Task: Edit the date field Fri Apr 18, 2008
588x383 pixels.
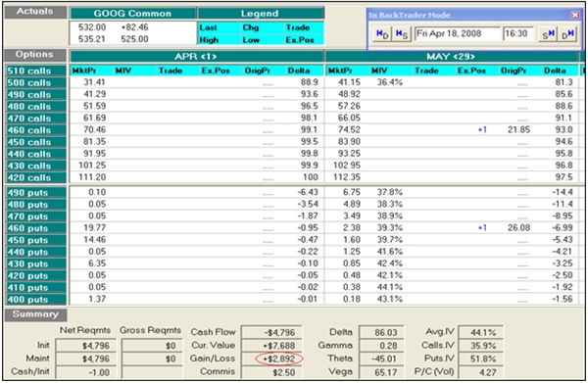Action: (x=457, y=33)
